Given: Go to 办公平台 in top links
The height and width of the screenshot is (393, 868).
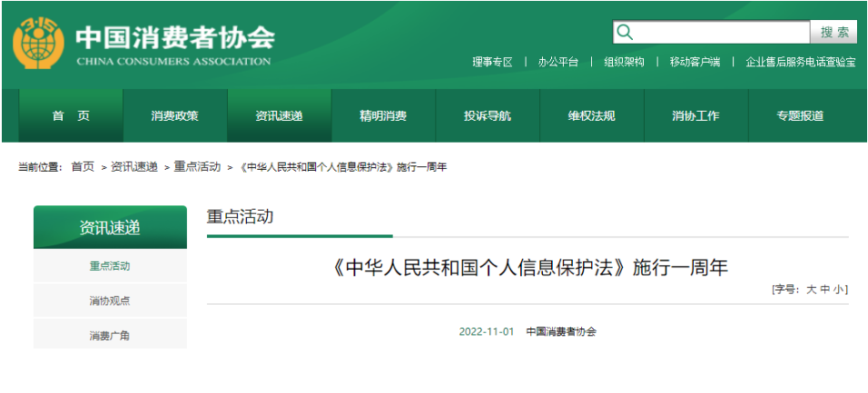Looking at the screenshot, I should pos(557,62).
